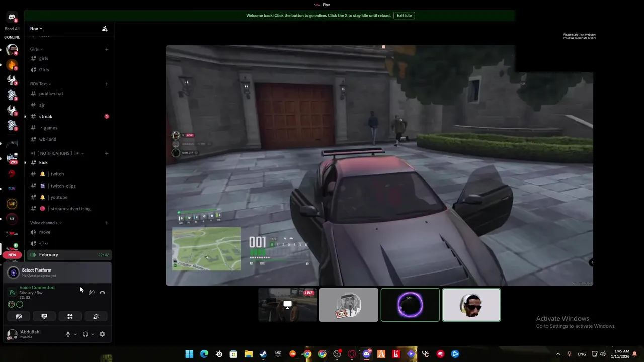Screen dimensions: 644x362
Task: Toggle camera off/on in voice panel
Action: (x=19, y=316)
